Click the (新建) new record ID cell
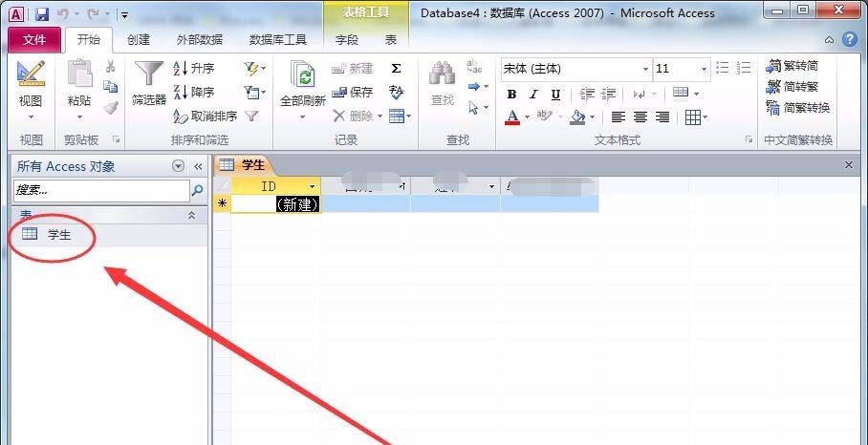The image size is (868, 445). point(275,204)
